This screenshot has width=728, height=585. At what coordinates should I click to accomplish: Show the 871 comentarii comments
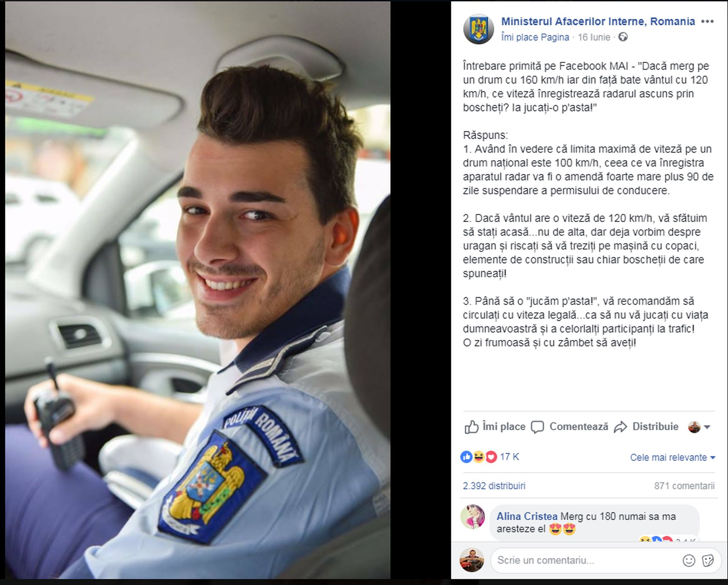(x=684, y=486)
